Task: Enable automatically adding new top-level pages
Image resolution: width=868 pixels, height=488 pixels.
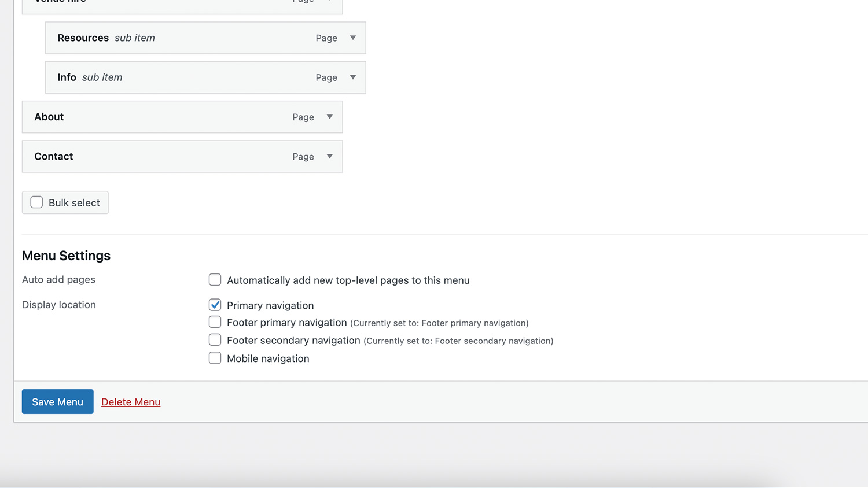Action: point(215,280)
